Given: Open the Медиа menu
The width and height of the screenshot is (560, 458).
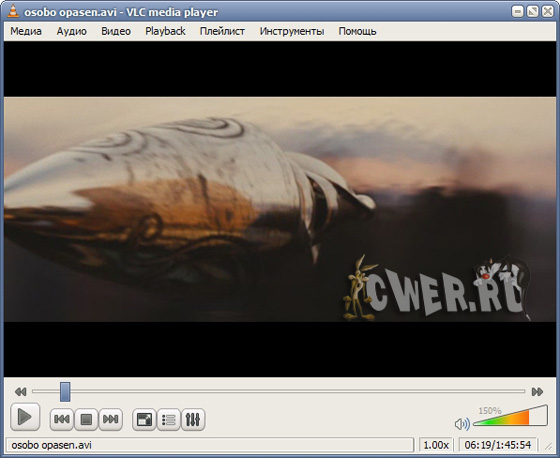Looking at the screenshot, I should (26, 31).
